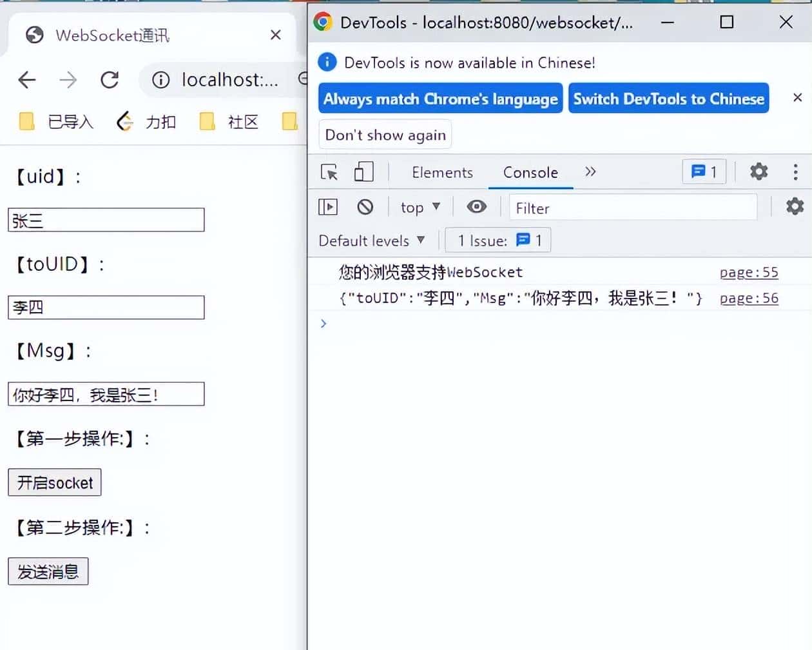Dismiss the banner with Don't show again
812x650 pixels.
pyautogui.click(x=385, y=134)
